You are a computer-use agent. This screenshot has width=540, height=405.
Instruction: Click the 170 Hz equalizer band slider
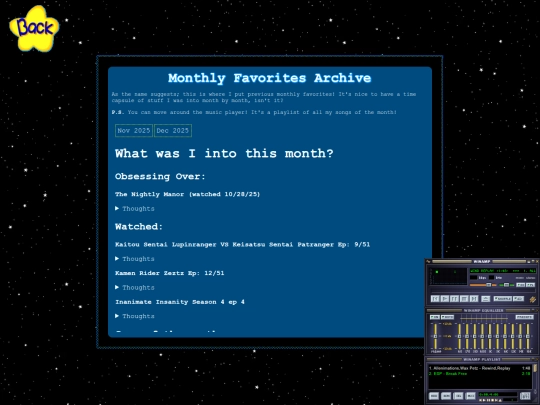pyautogui.click(x=467, y=336)
